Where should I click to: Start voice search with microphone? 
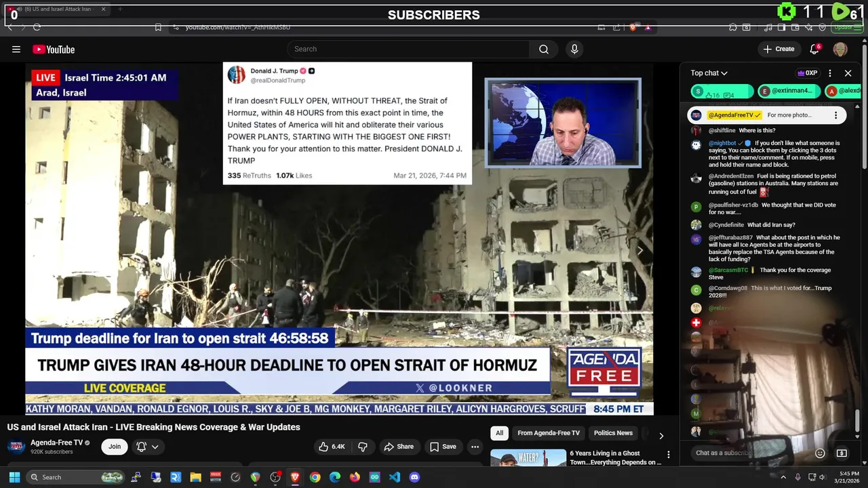pyautogui.click(x=574, y=49)
